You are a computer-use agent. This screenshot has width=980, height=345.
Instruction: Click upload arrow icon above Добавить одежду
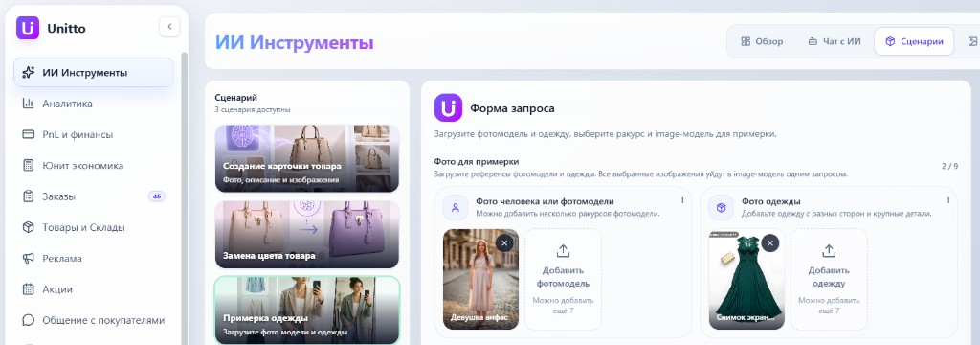(x=829, y=251)
